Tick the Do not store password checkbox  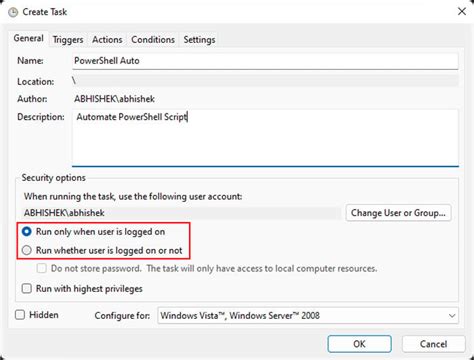point(41,268)
